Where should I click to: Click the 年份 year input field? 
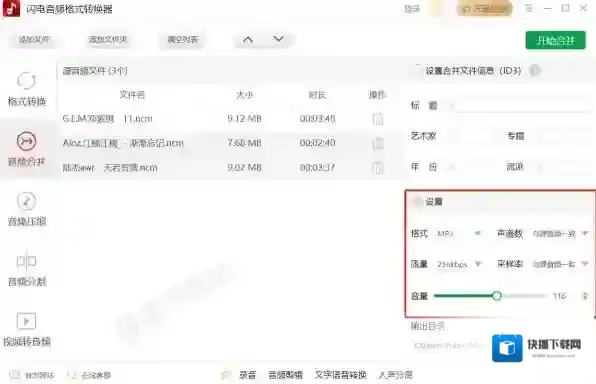coord(472,167)
